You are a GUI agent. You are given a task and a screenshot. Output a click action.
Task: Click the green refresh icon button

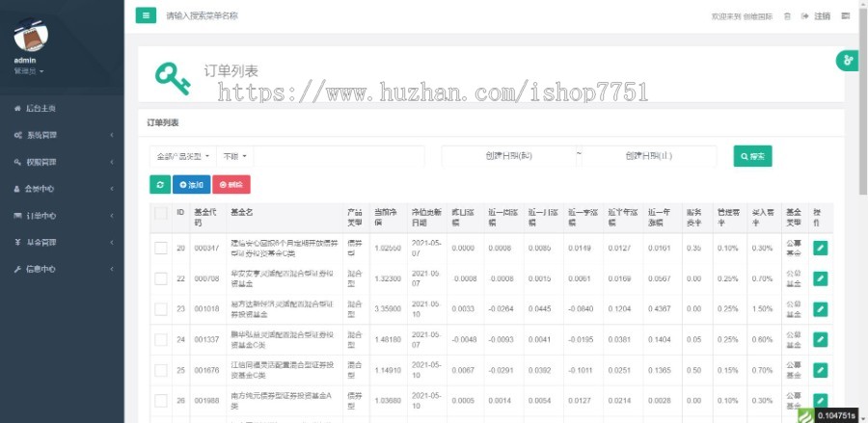tap(160, 185)
